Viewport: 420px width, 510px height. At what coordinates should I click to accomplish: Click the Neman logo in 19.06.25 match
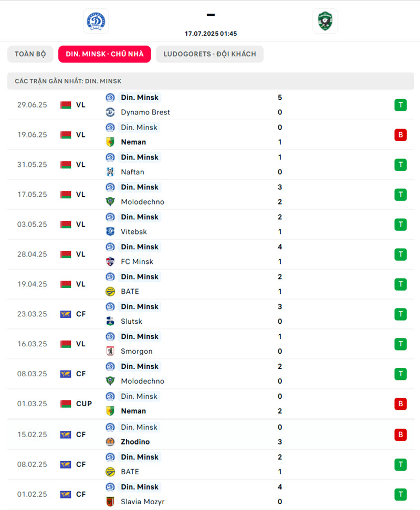point(110,142)
